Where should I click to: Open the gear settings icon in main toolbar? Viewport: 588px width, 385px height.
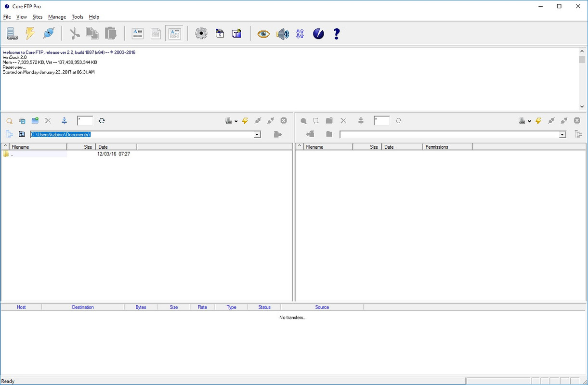tap(201, 34)
